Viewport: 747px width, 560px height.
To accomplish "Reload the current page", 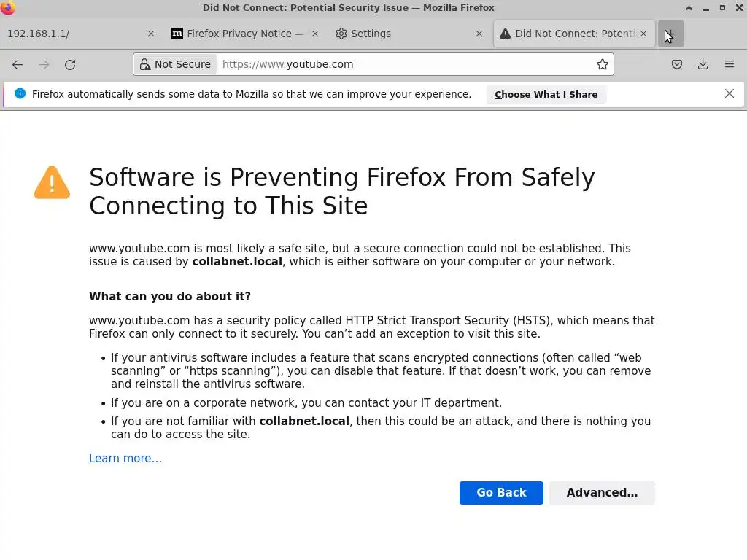I will coord(70,64).
